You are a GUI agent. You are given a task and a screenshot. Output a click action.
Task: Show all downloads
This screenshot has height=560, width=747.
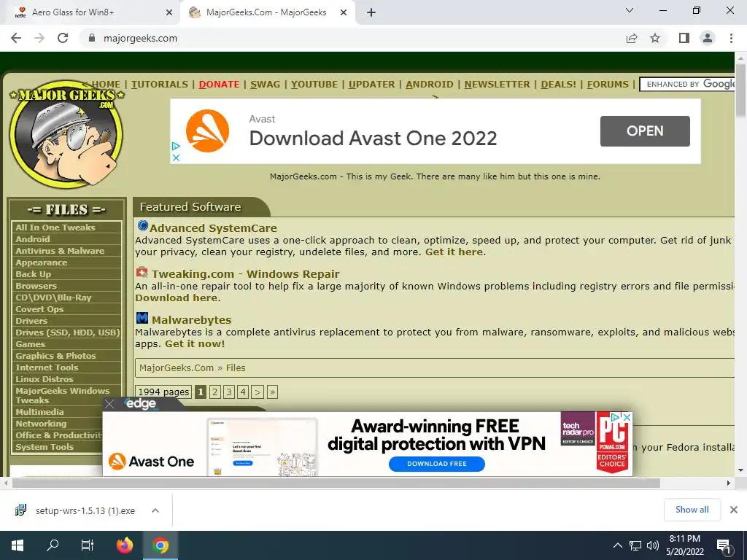point(692,510)
